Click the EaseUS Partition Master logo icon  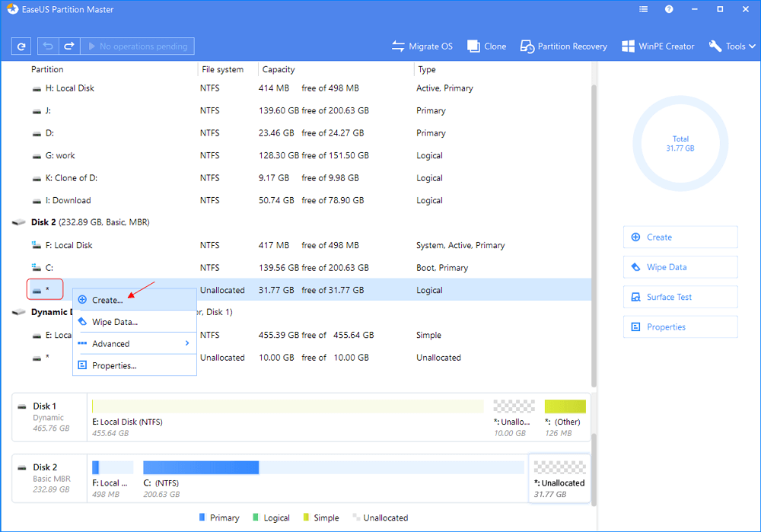click(x=13, y=9)
